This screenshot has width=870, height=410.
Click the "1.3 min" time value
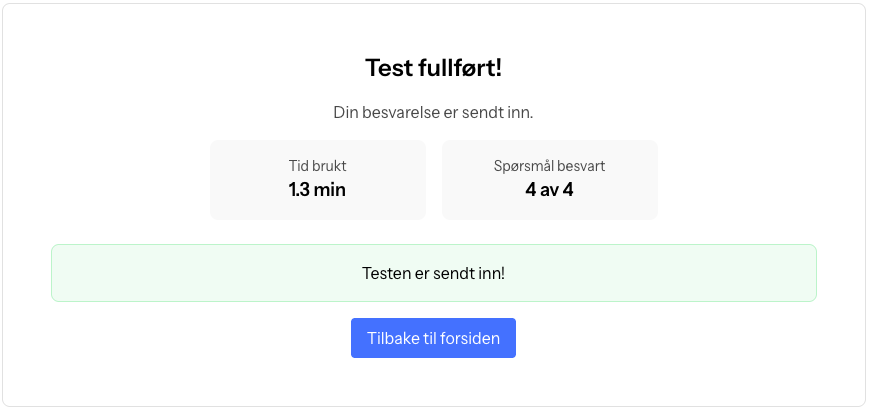click(317, 189)
